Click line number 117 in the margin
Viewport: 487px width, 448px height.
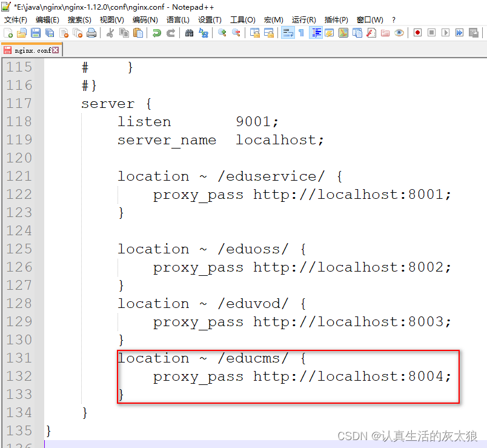tap(19, 104)
